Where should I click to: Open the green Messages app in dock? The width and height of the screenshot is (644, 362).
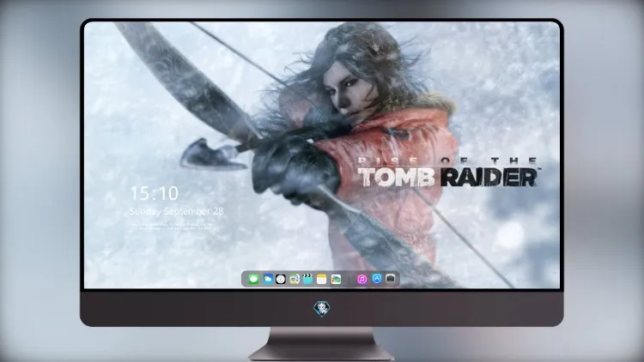point(253,280)
